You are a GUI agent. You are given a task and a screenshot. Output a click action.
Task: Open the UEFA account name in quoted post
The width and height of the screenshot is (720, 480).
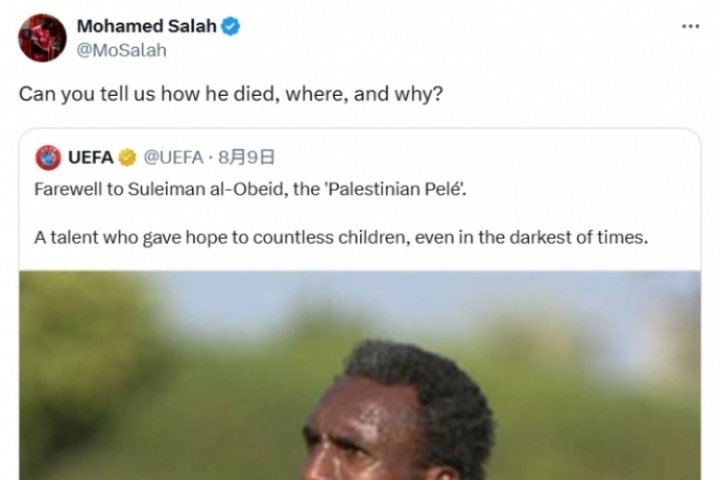coord(91,157)
